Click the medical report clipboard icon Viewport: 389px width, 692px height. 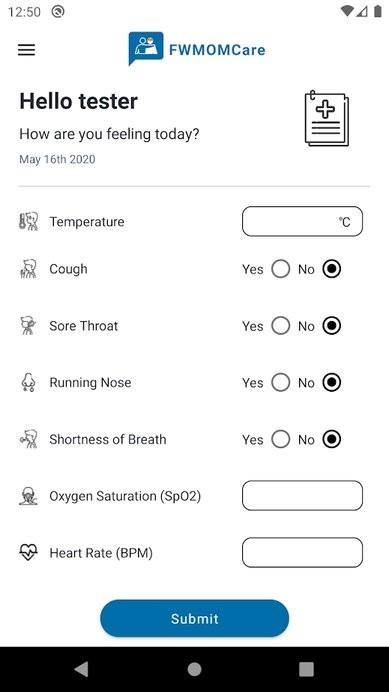[327, 118]
